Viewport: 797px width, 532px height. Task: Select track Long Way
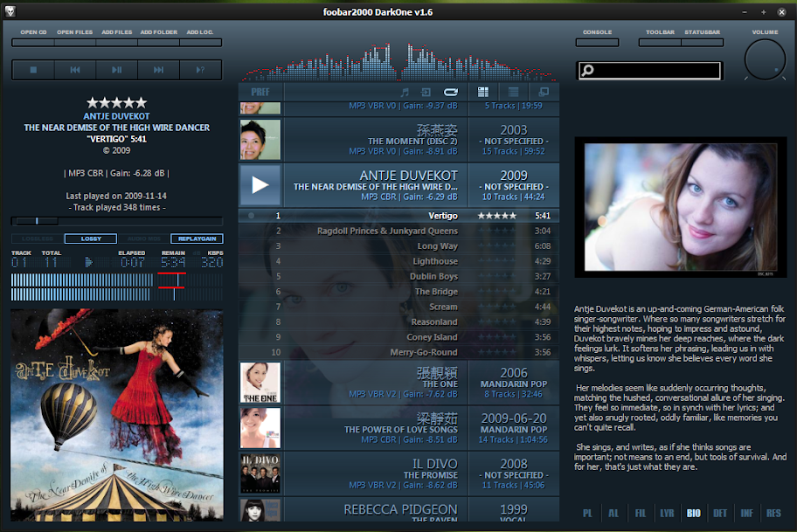coord(399,246)
